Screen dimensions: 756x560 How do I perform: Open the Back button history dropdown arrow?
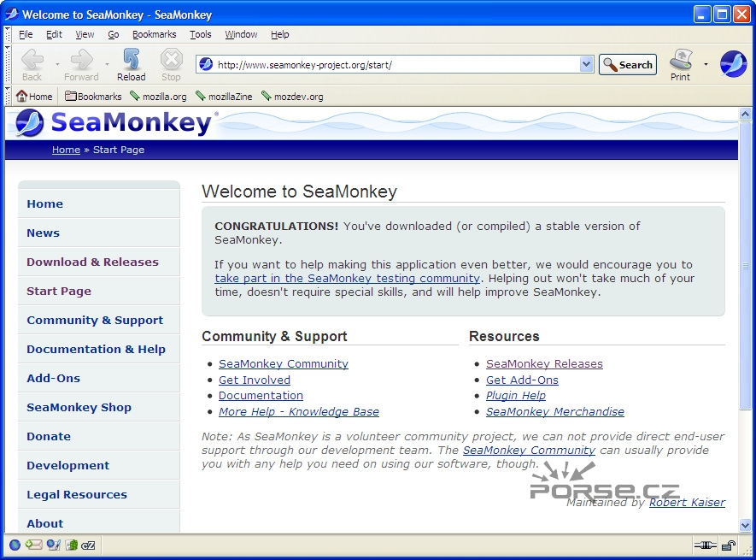pyautogui.click(x=57, y=64)
